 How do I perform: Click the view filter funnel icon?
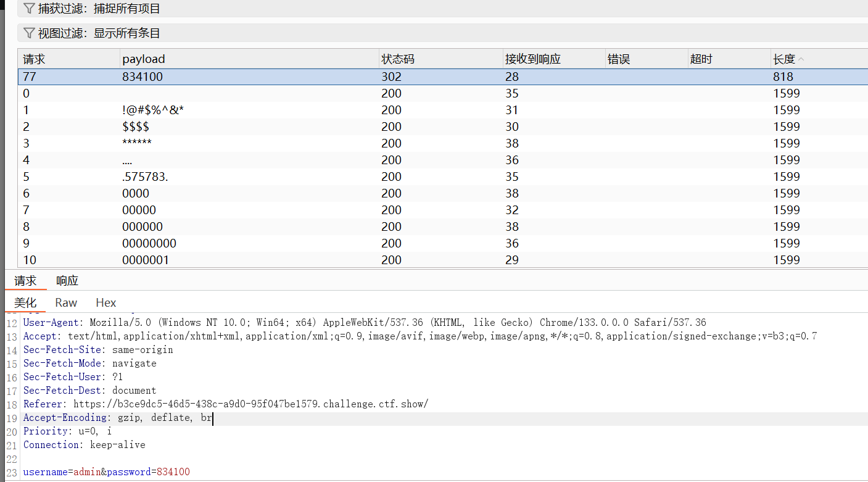(29, 33)
